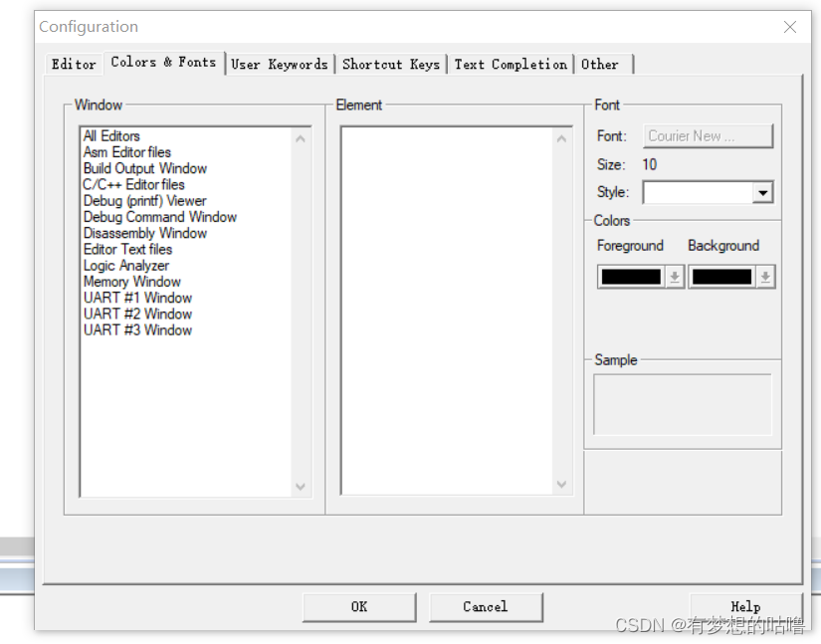Screen dimensions: 821x644
Task: Pick UART #3 Window entry
Action: tap(137, 330)
